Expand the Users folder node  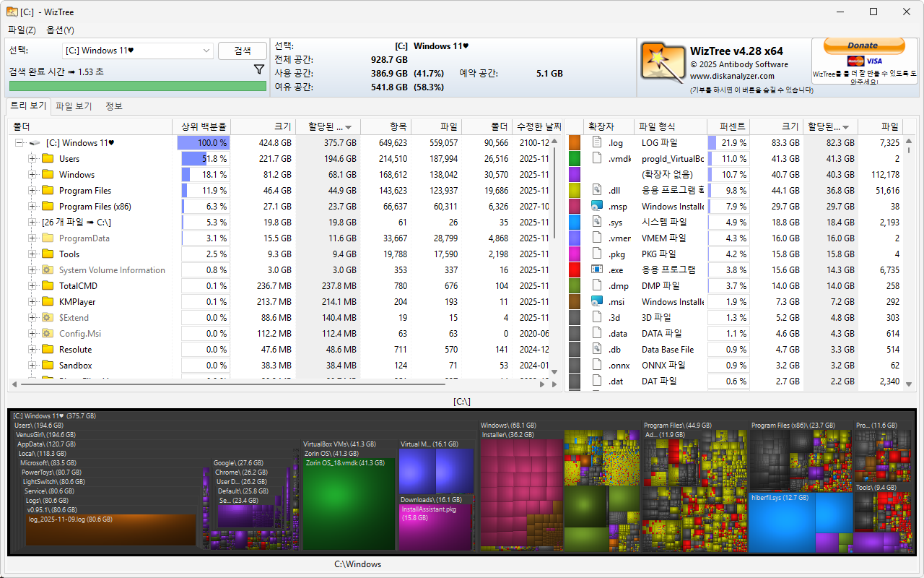coord(32,159)
